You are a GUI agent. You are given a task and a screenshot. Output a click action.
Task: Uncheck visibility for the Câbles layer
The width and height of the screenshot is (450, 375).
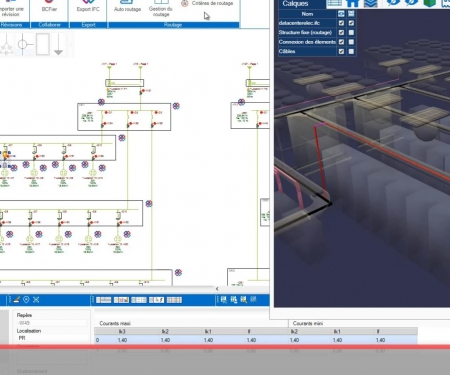341,51
